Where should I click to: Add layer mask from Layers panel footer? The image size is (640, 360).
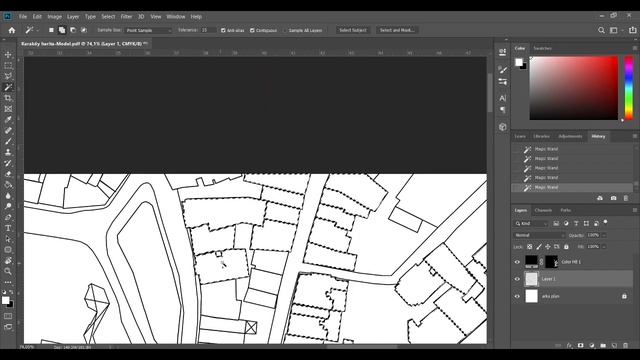tap(580, 345)
